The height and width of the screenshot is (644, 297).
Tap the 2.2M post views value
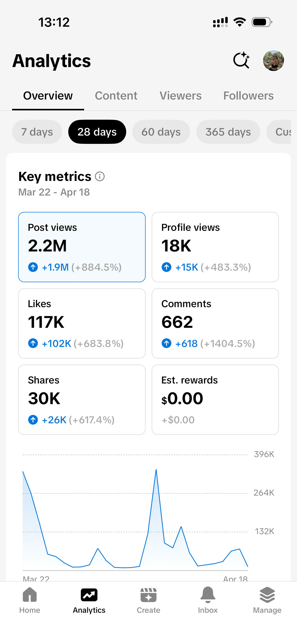(x=47, y=246)
